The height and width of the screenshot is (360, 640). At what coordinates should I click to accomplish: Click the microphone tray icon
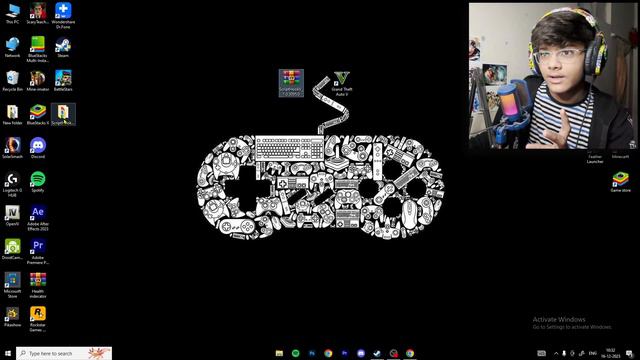[x=564, y=353]
